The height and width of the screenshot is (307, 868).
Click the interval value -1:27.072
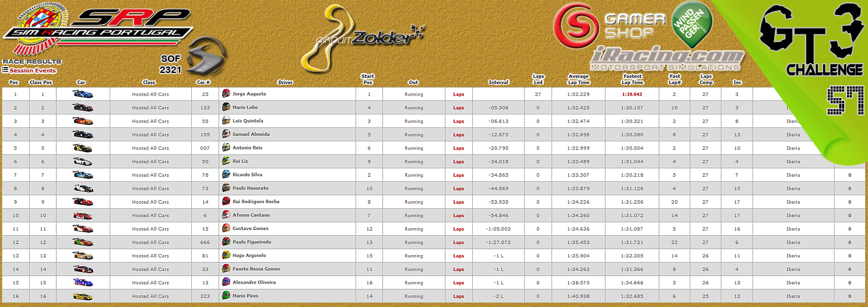tap(498, 242)
